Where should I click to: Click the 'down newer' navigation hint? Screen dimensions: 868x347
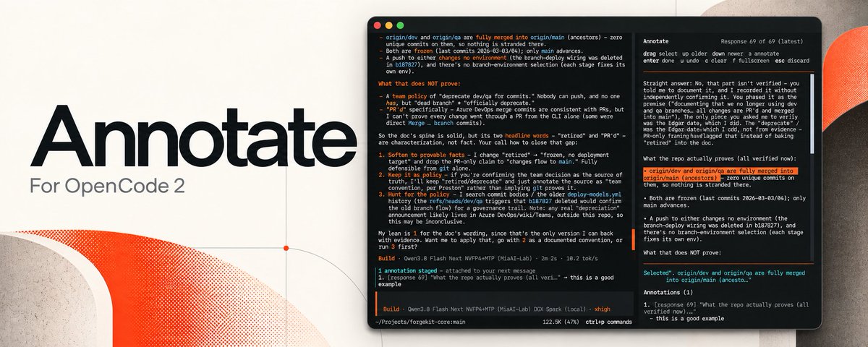click(x=726, y=54)
